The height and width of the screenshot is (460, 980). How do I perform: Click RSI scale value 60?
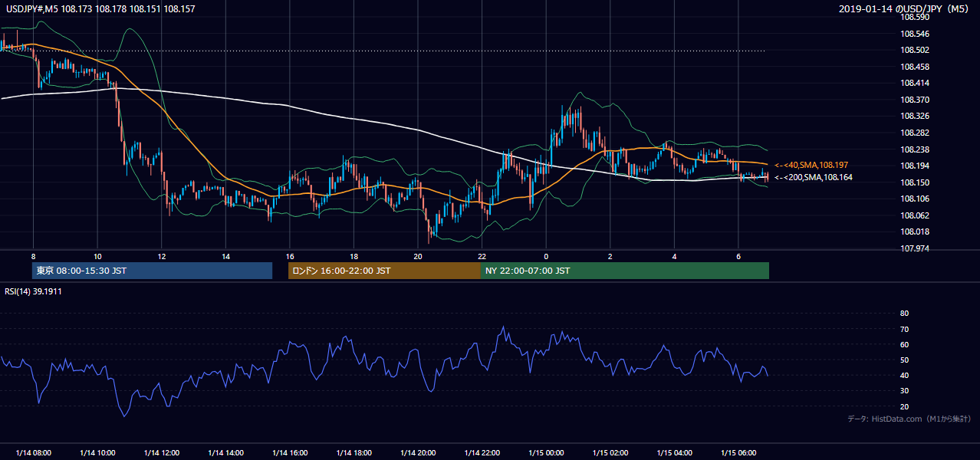(x=904, y=344)
